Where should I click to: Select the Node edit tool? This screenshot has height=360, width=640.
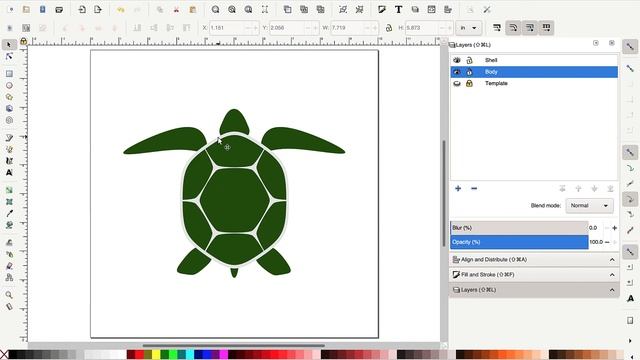pyautogui.click(x=9, y=56)
